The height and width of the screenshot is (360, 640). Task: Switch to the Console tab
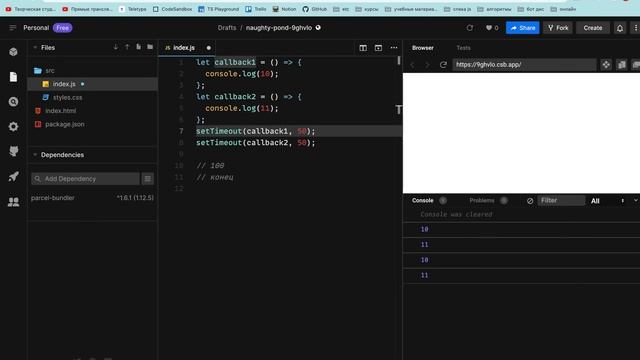(422, 200)
